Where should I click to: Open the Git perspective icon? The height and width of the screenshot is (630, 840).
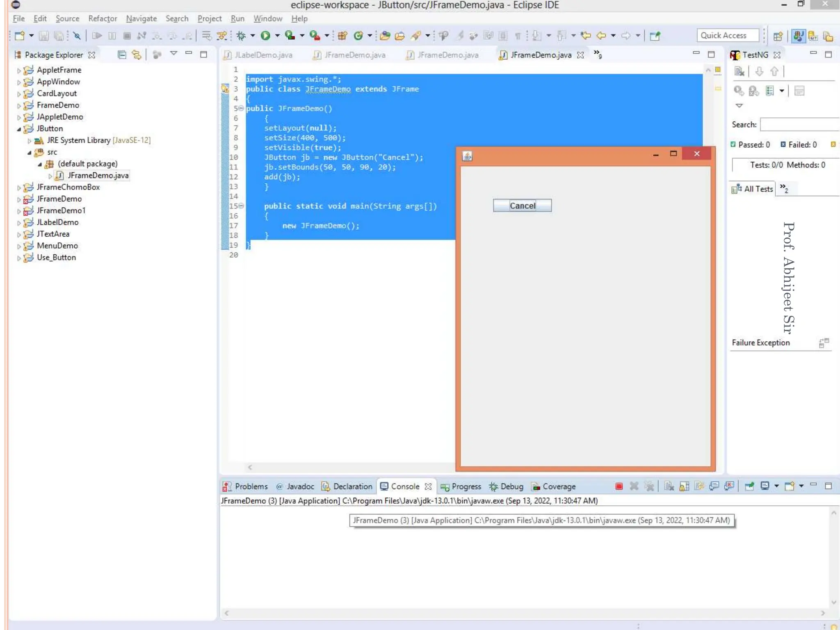(813, 36)
